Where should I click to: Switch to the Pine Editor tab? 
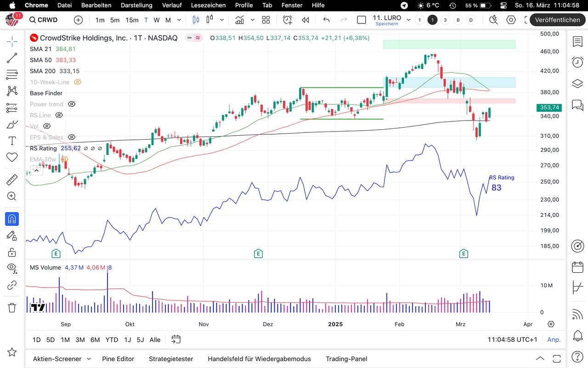118,359
